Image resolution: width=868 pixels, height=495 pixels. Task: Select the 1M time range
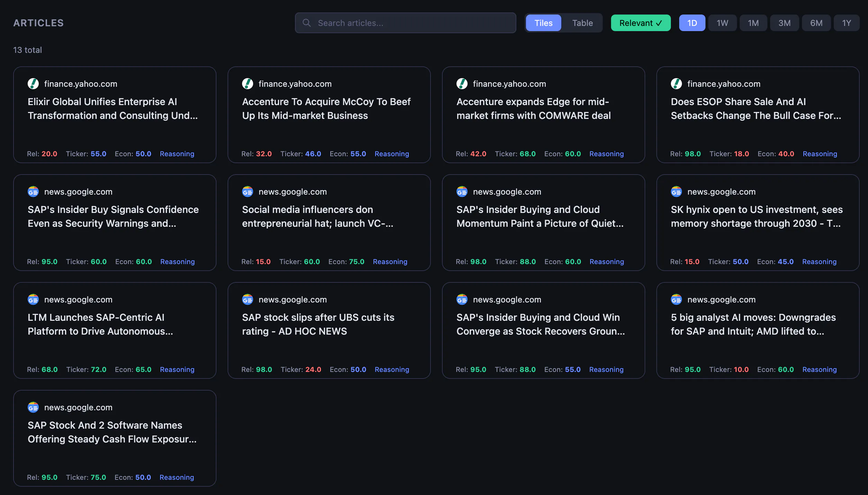[753, 23]
